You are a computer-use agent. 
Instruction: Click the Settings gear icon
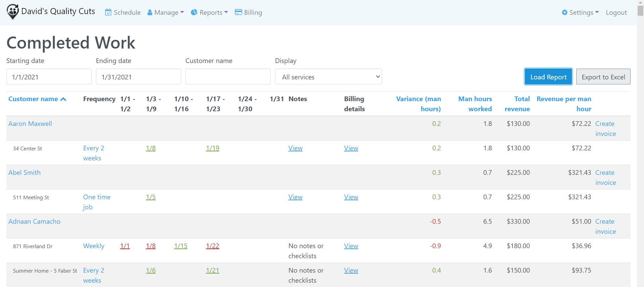[565, 12]
